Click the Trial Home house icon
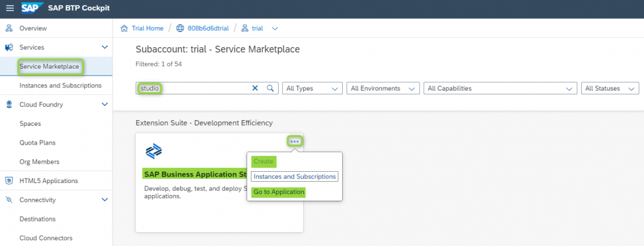Image resolution: width=644 pixels, height=246 pixels. pyautogui.click(x=124, y=28)
